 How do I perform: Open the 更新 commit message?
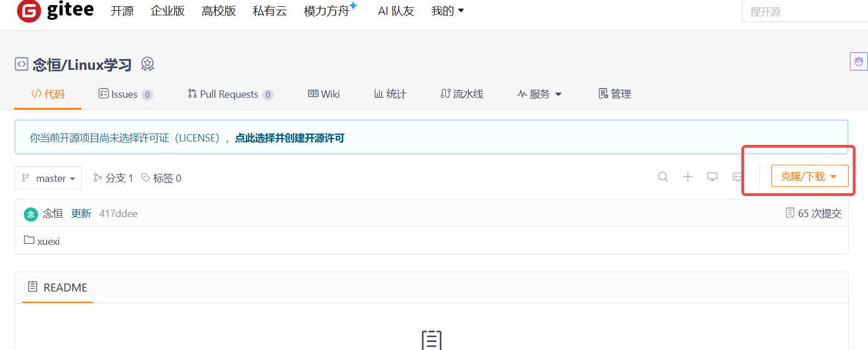click(81, 214)
